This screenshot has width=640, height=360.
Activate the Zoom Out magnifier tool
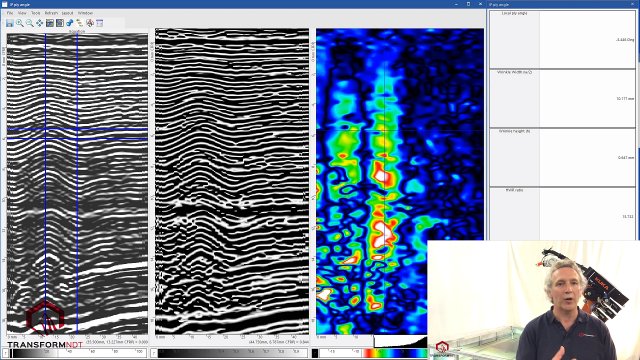29,23
